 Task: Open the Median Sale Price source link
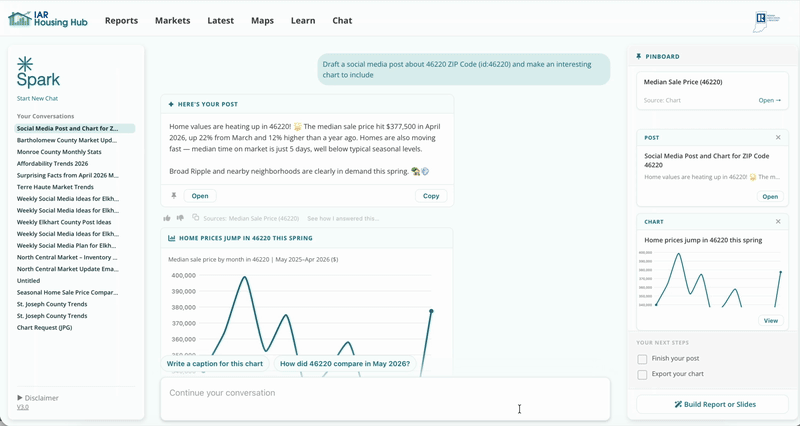click(x=264, y=218)
